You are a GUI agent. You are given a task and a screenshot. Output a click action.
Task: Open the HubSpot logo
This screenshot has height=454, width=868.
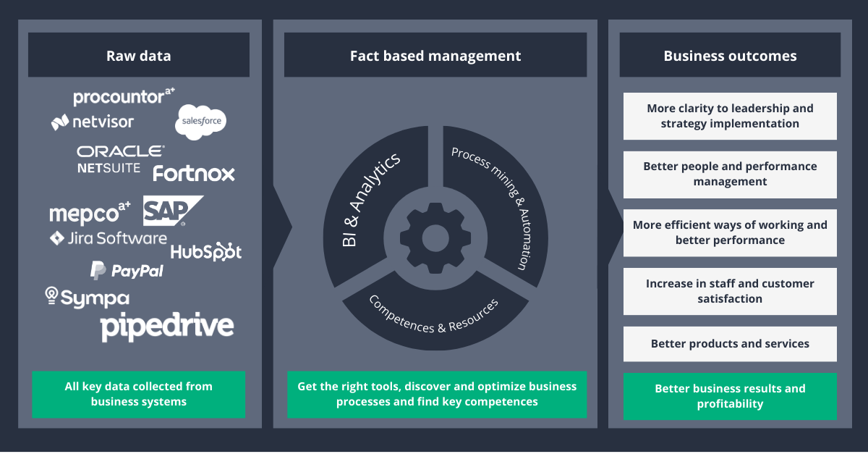click(x=206, y=251)
